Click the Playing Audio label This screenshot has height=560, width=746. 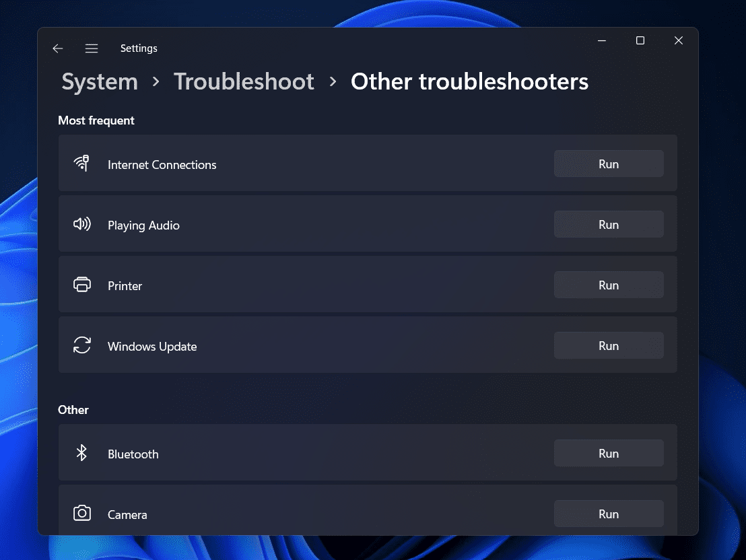(x=143, y=225)
